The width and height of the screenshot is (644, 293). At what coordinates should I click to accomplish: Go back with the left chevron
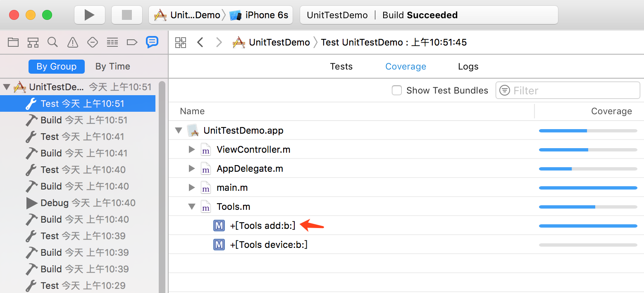[x=200, y=42]
